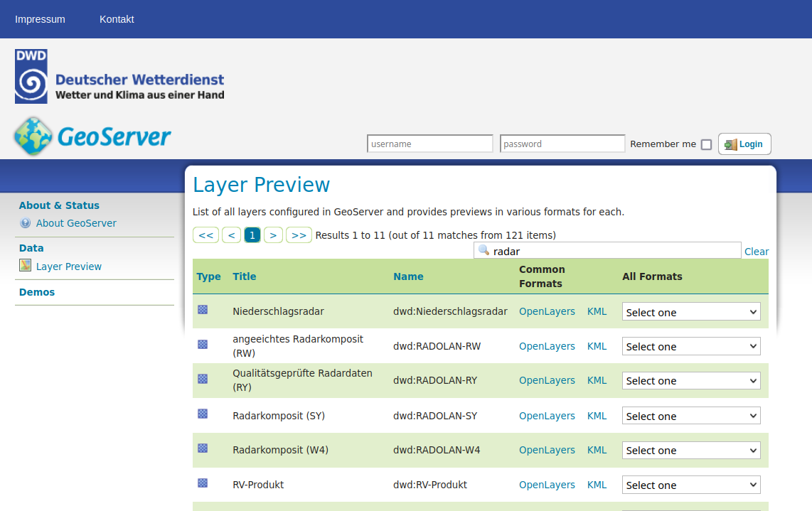
Task: Click the DWD Deutscher Wetterdienst logo
Action: click(x=119, y=77)
